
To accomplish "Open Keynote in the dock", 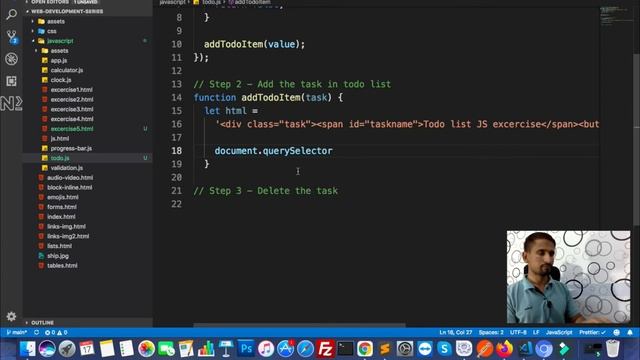I will point(226,349).
